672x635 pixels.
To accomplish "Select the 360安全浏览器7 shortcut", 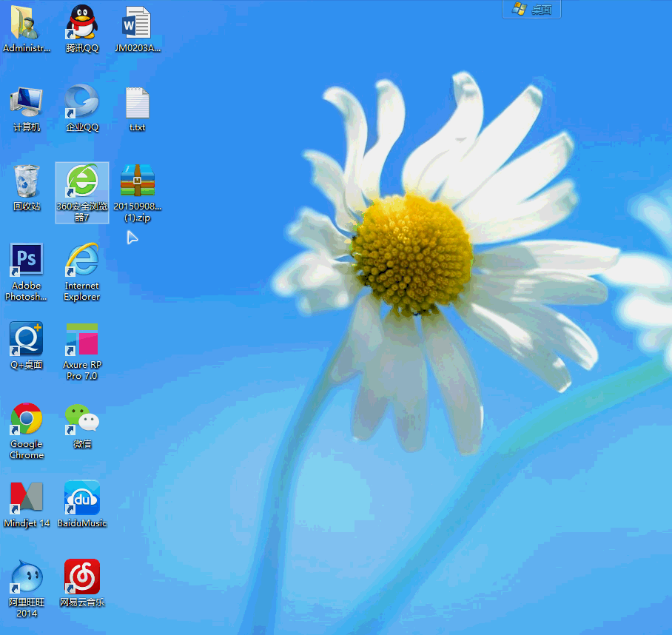I will [x=82, y=192].
